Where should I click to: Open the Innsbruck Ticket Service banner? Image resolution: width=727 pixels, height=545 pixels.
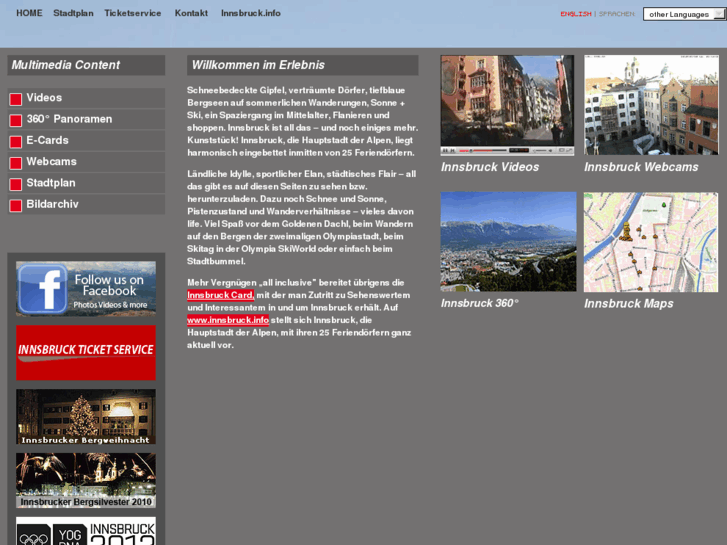pos(86,353)
